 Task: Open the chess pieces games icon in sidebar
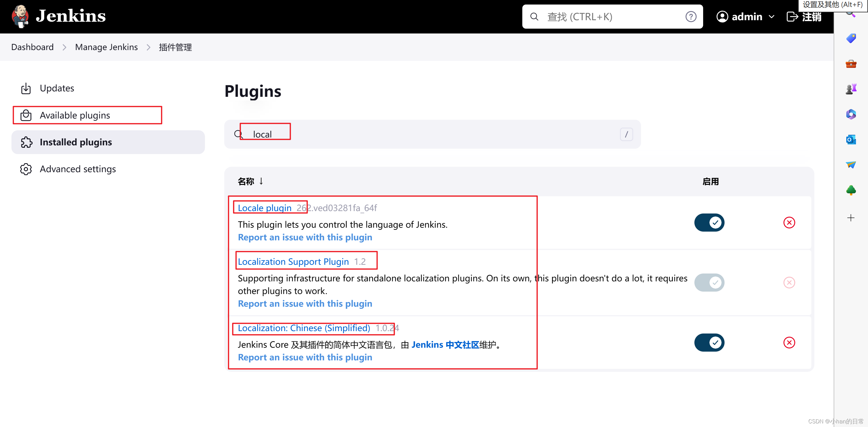(851, 89)
